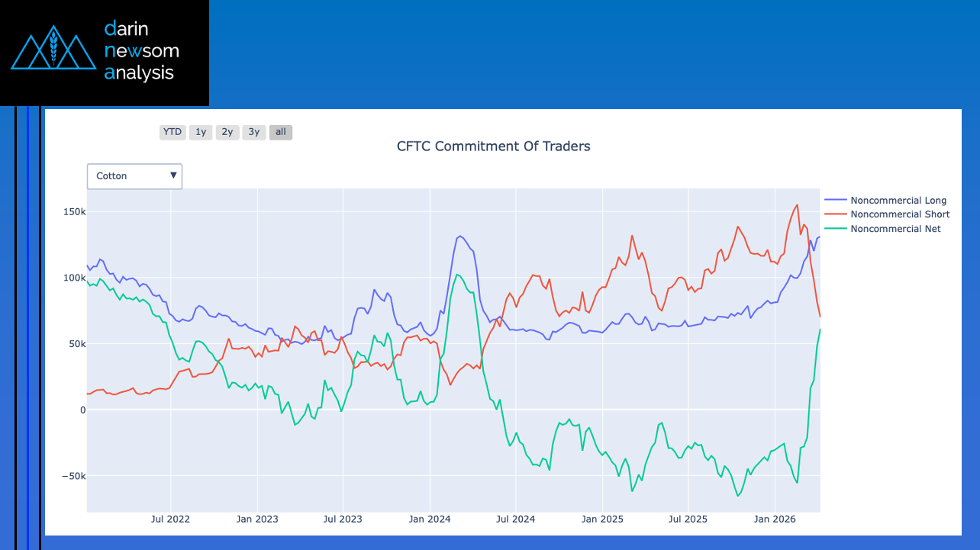Click the "Jul 2024" x-axis label

pyautogui.click(x=516, y=519)
